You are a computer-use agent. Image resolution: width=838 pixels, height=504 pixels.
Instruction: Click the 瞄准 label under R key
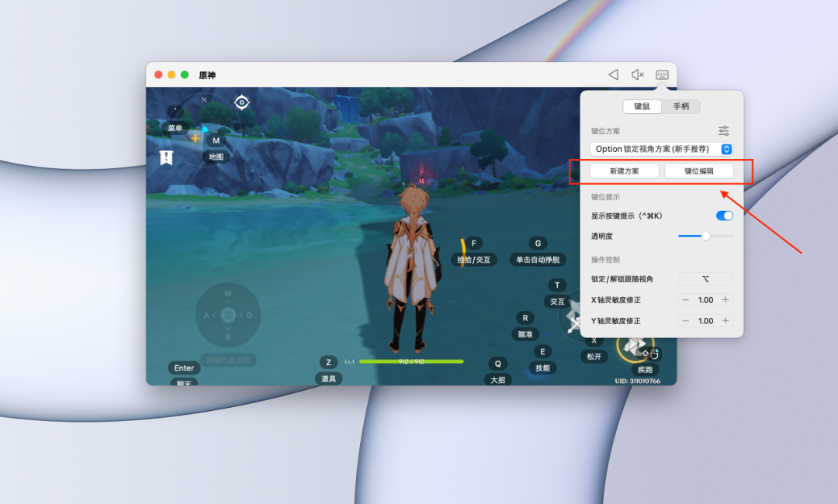525,334
